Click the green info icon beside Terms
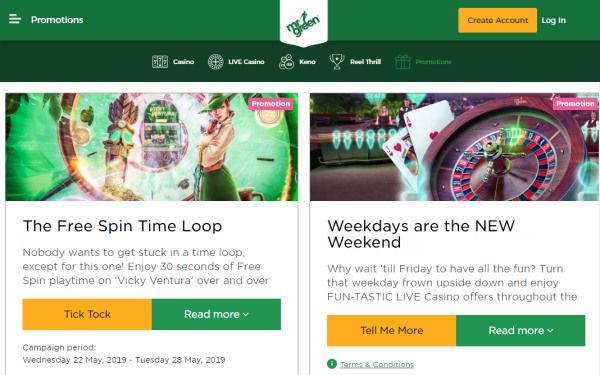 (x=332, y=364)
